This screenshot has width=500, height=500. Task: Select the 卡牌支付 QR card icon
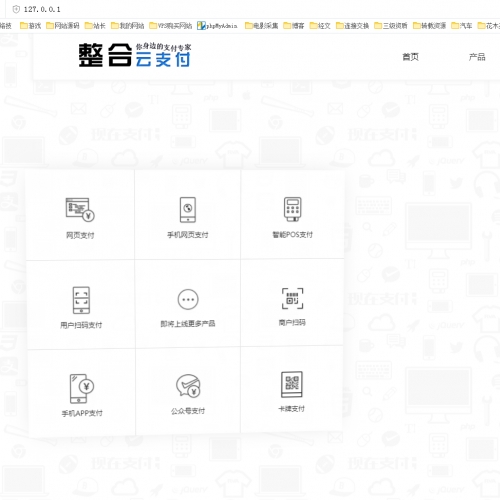point(292,384)
